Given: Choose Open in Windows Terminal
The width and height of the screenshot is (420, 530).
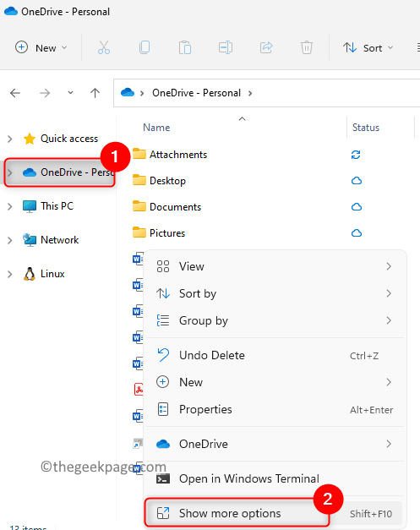Looking at the screenshot, I should 275,479.
